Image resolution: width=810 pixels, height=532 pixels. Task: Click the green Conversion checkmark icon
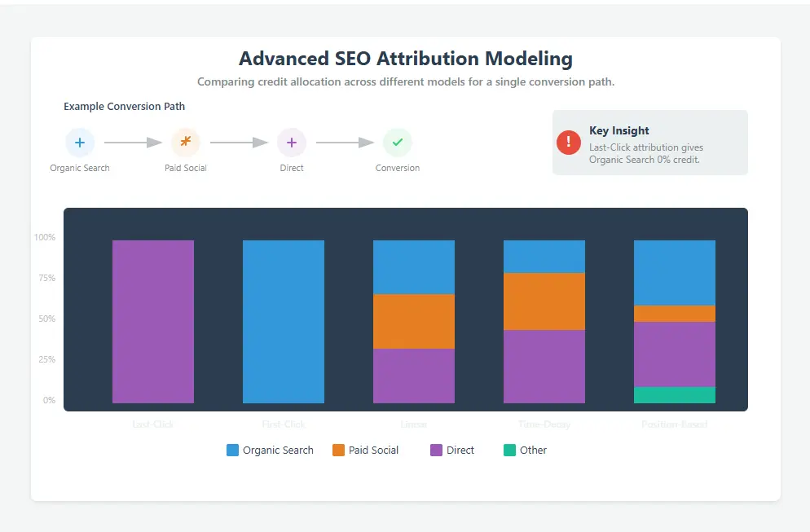[x=398, y=142]
